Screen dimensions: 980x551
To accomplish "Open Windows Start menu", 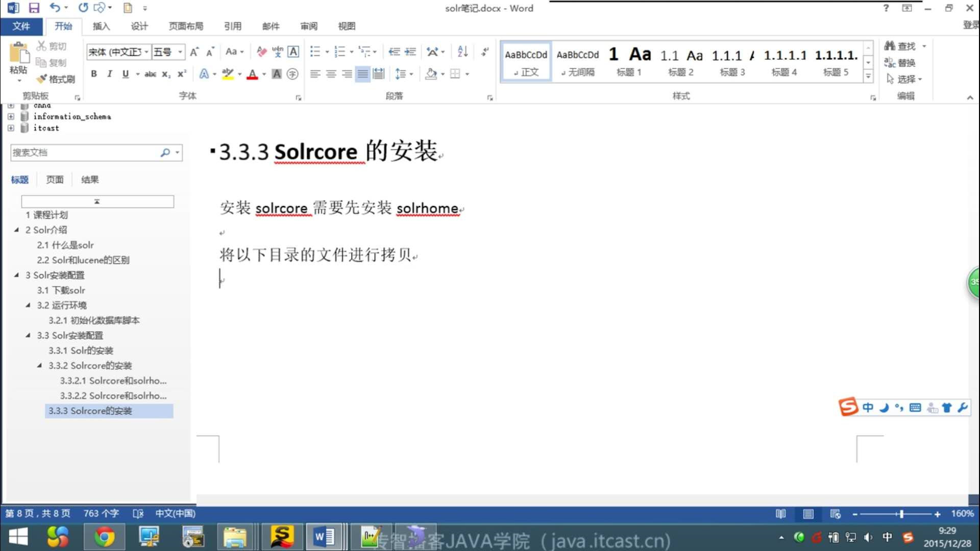I will point(18,537).
